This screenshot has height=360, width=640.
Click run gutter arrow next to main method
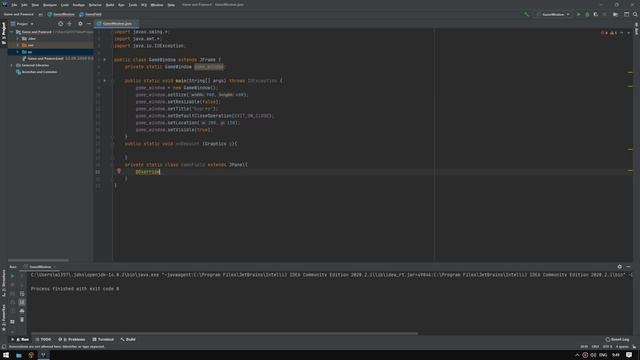click(104, 81)
